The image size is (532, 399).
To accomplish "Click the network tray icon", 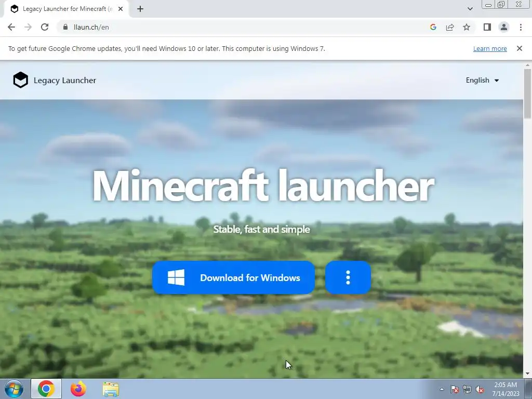I will point(467,389).
